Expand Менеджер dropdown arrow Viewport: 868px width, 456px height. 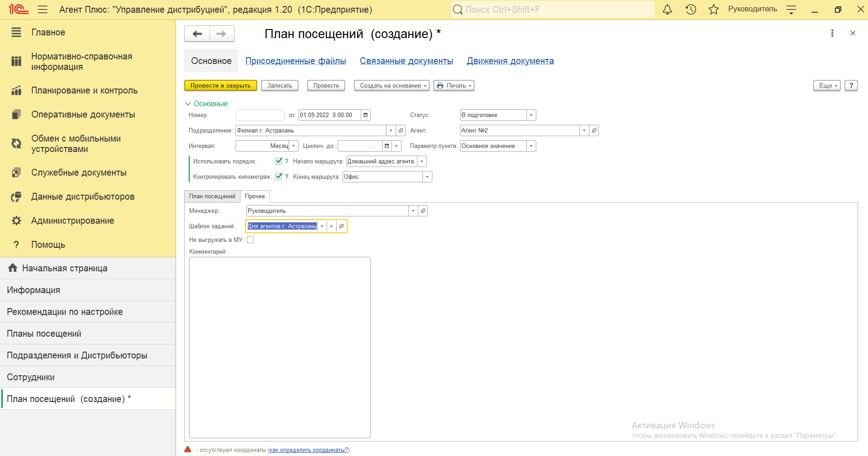[x=413, y=211]
